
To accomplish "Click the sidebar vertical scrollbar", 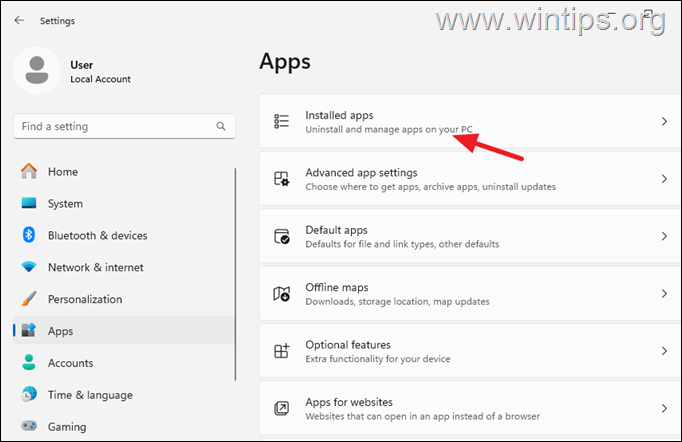I will 235,275.
